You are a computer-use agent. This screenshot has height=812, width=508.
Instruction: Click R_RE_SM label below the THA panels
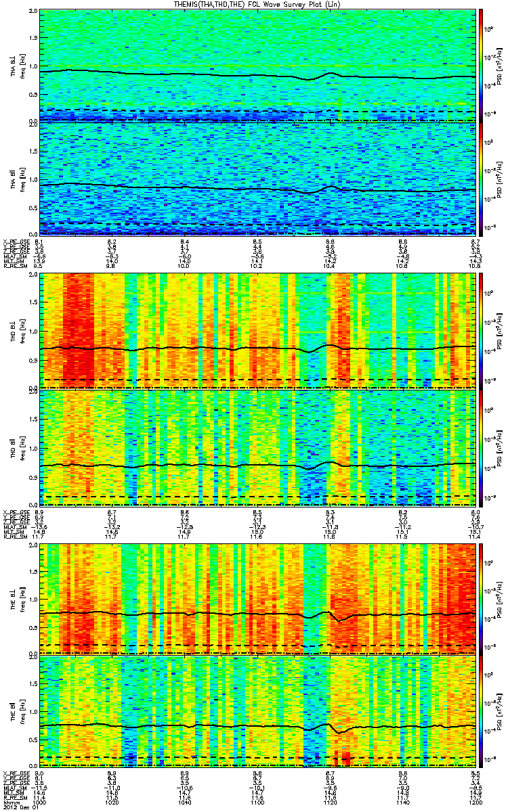16,267
